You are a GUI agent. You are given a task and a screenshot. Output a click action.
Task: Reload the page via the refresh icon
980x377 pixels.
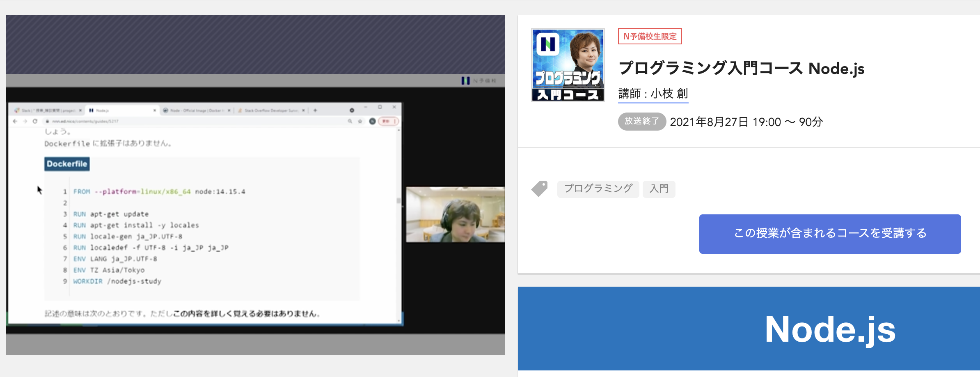tap(34, 122)
